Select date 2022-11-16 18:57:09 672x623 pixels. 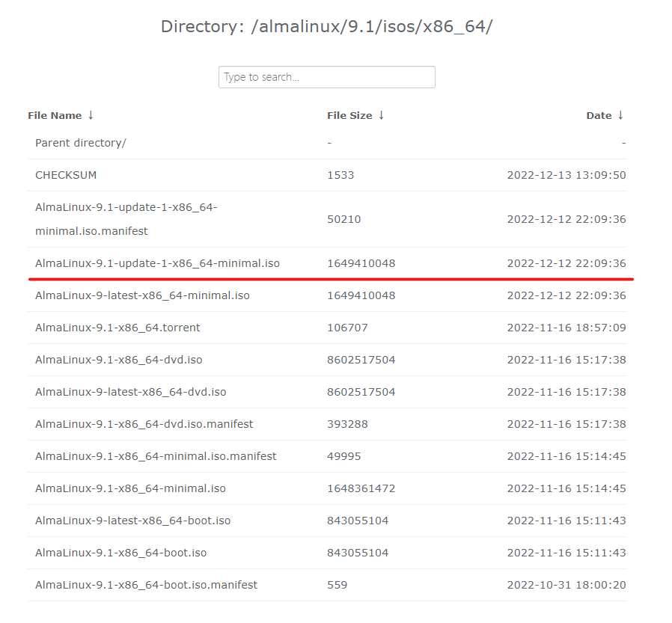click(x=566, y=328)
